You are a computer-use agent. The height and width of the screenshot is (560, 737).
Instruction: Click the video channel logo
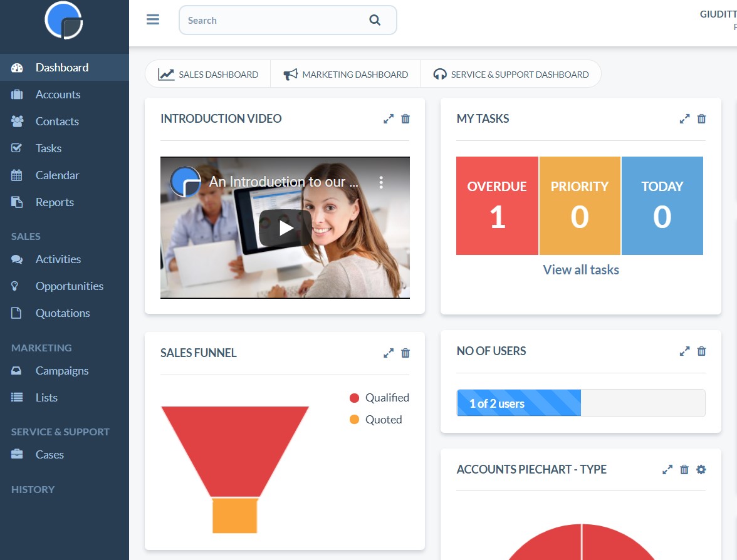(186, 182)
